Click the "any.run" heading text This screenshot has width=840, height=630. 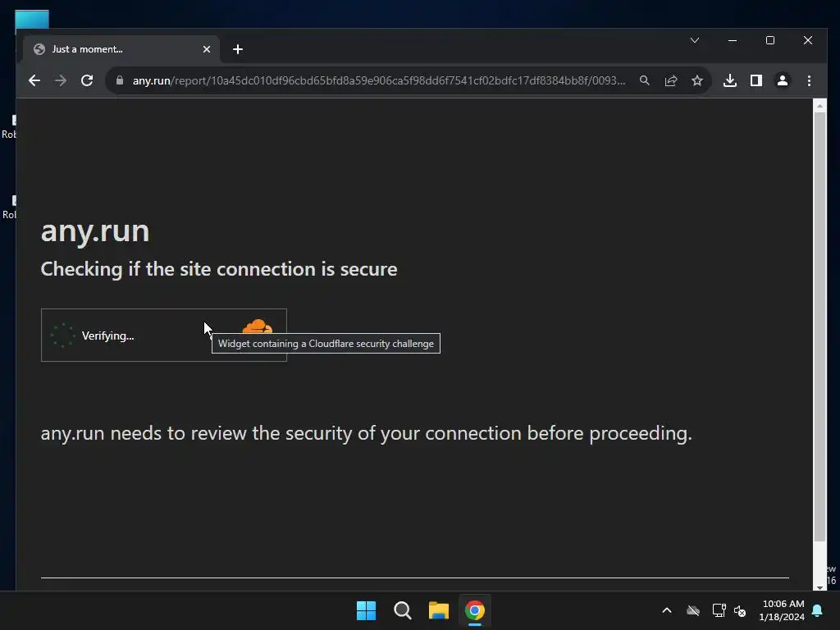click(x=95, y=231)
